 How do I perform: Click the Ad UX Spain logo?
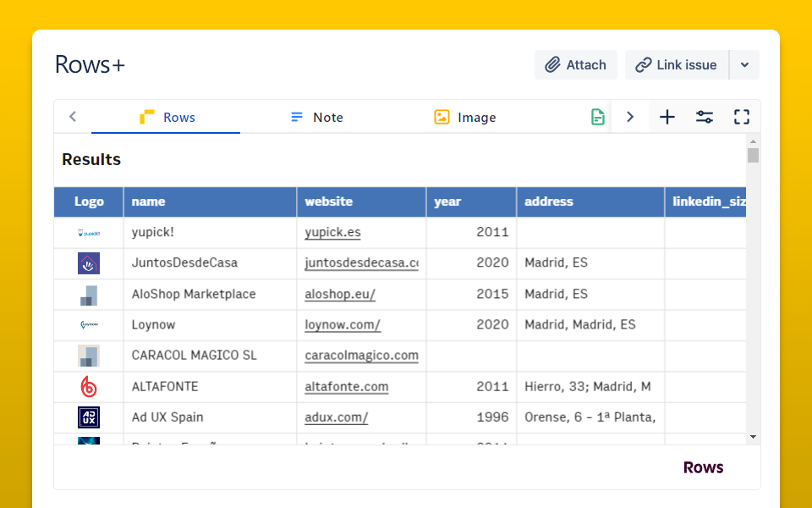coord(89,417)
